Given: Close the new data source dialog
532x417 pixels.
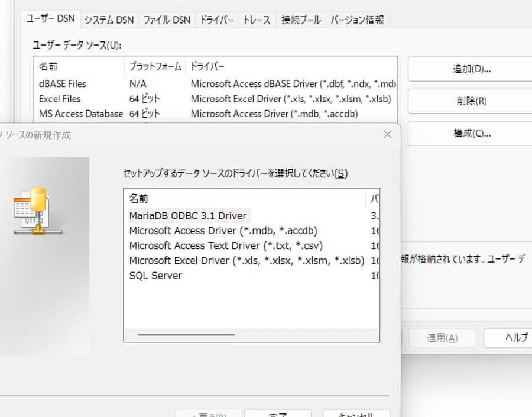Looking at the screenshot, I should [388, 135].
